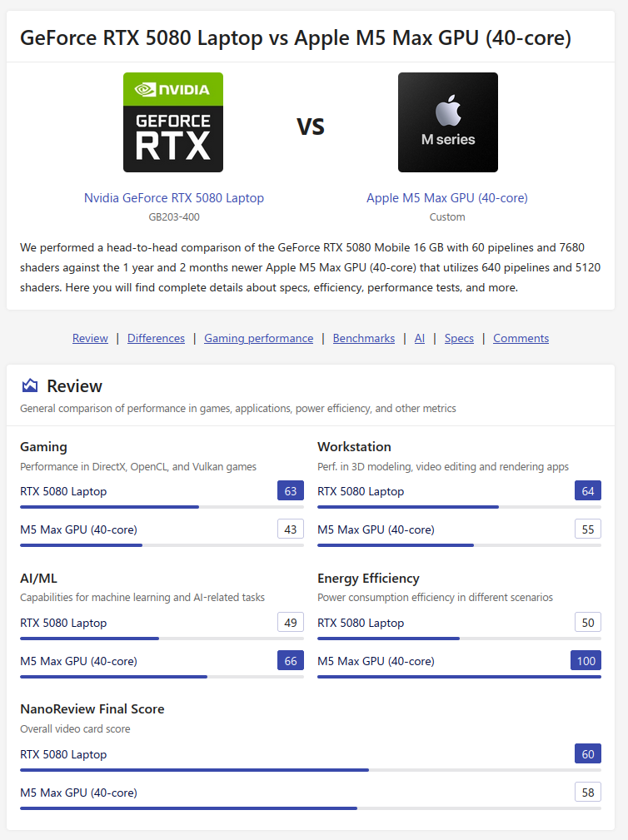This screenshot has width=628, height=840.
Task: Jump to the Specs section link
Action: [x=459, y=338]
